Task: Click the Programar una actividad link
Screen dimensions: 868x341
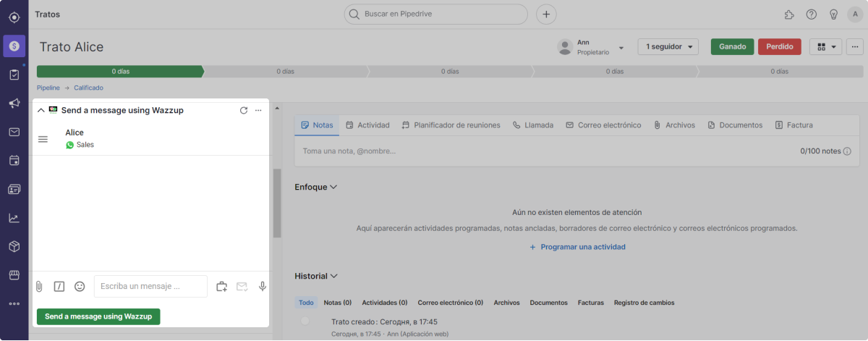Action: tap(576, 247)
